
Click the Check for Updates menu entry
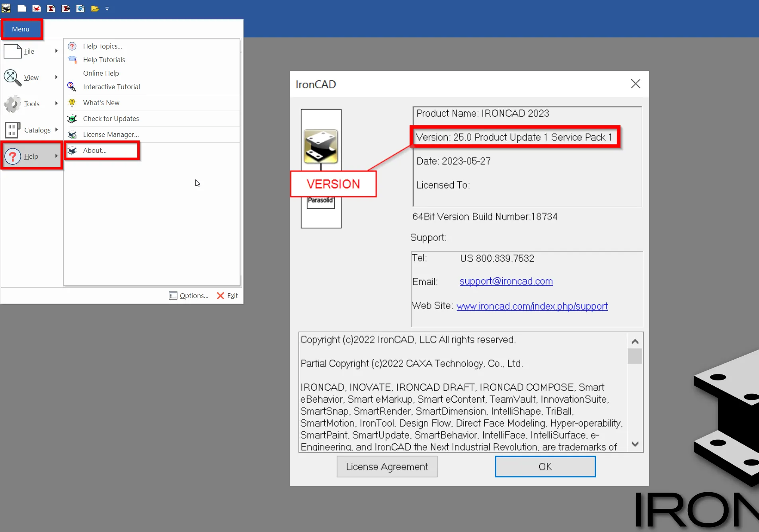(x=110, y=118)
